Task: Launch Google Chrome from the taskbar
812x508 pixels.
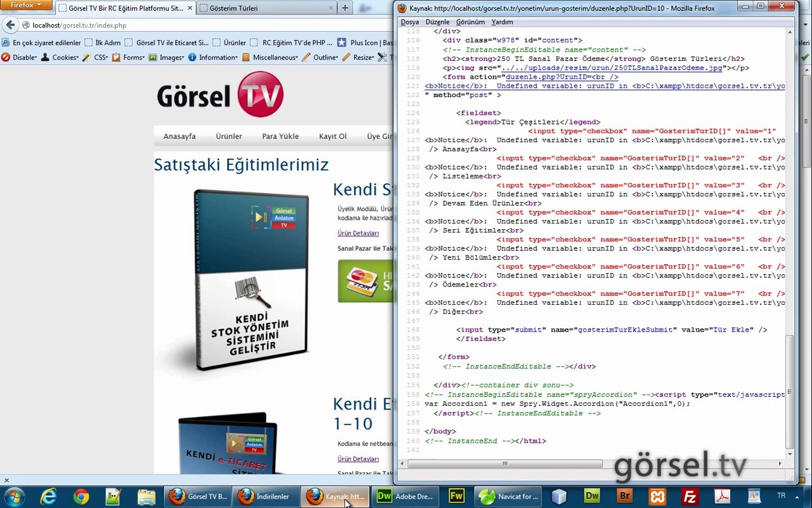Action: (x=81, y=496)
